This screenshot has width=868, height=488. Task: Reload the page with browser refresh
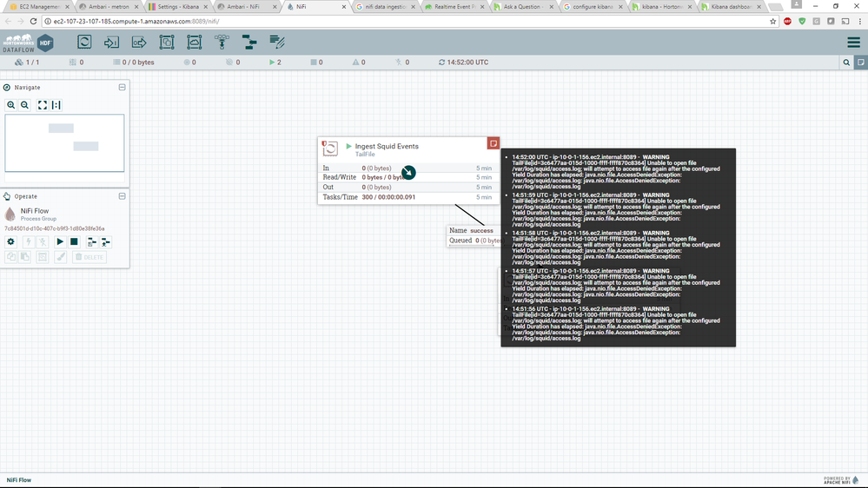[33, 21]
